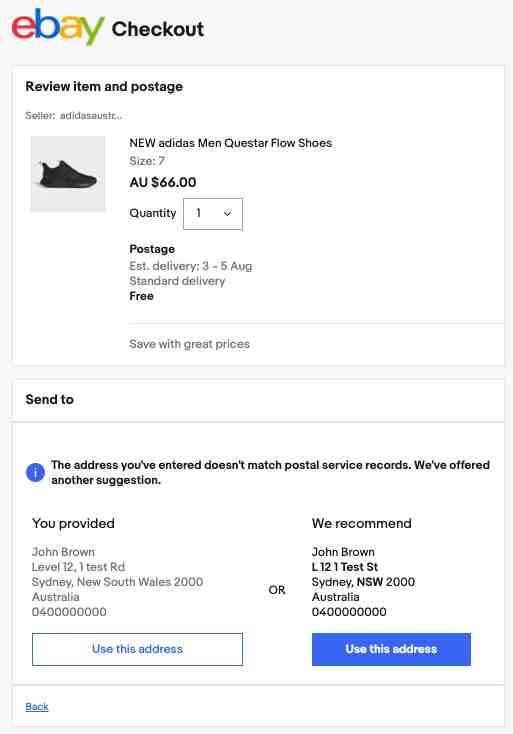The width and height of the screenshot is (513, 734).
Task: Select the provided line Level 12, 1 test Rd
Action: (x=78, y=567)
